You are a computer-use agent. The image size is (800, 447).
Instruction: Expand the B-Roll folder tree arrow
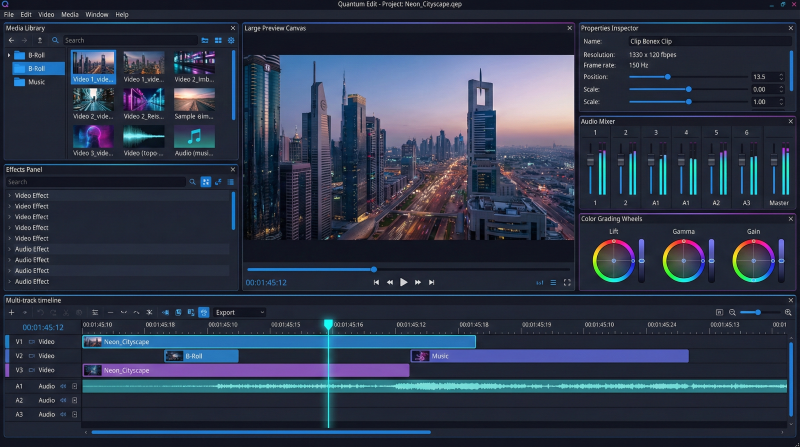pos(9,55)
